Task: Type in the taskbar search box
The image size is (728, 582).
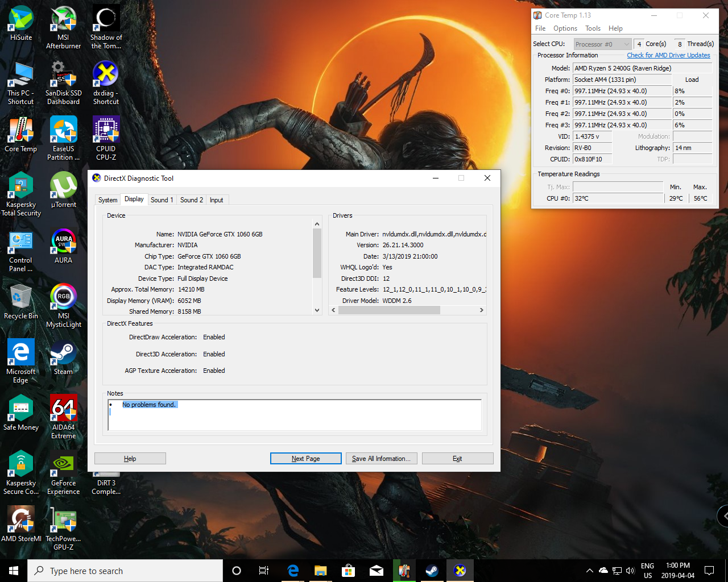Action: (x=125, y=571)
